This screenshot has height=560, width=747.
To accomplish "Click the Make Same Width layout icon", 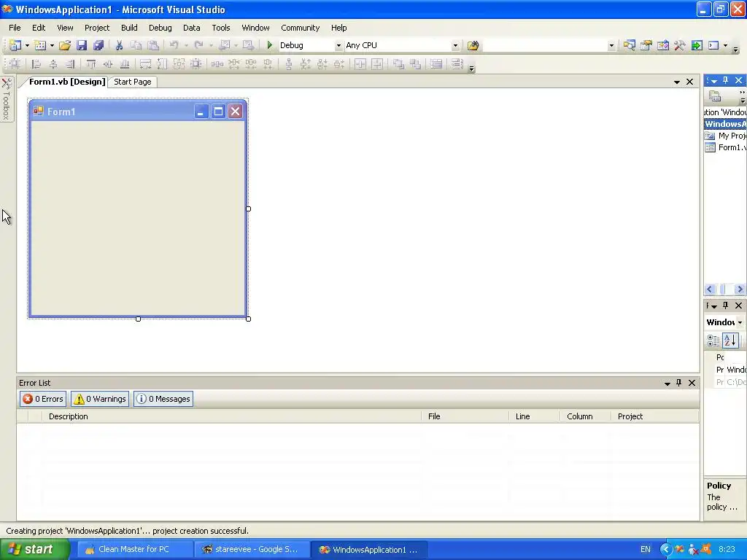I will click(145, 64).
